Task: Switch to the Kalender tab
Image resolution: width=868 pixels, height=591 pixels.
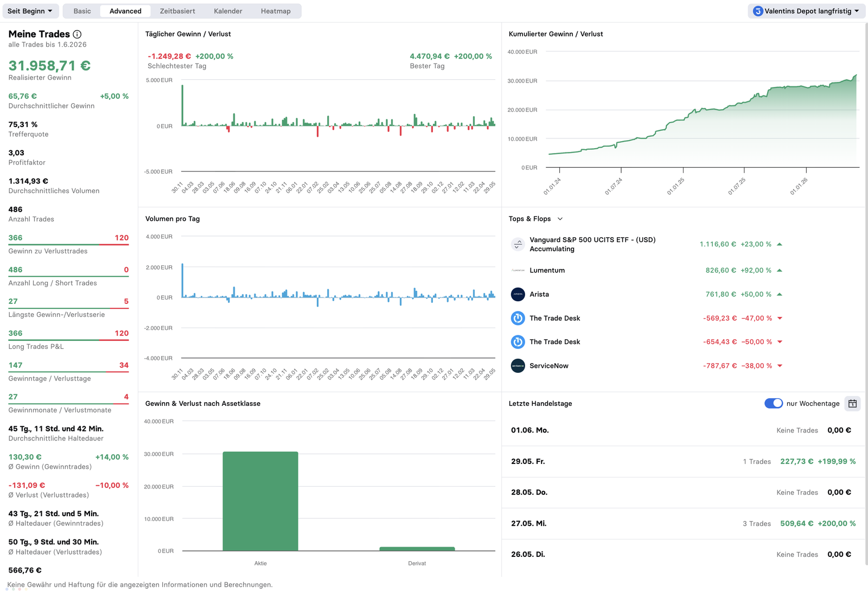Action: click(x=228, y=11)
